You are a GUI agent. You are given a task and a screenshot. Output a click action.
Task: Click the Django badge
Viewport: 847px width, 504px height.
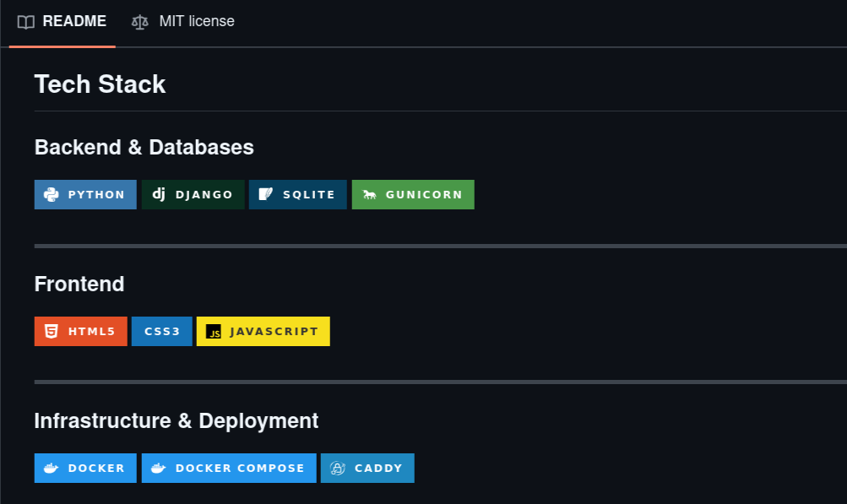(x=193, y=194)
